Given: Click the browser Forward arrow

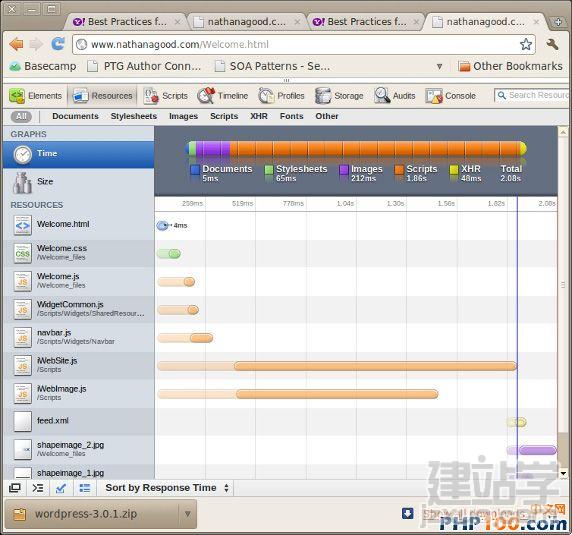Looking at the screenshot, I should coord(36,44).
